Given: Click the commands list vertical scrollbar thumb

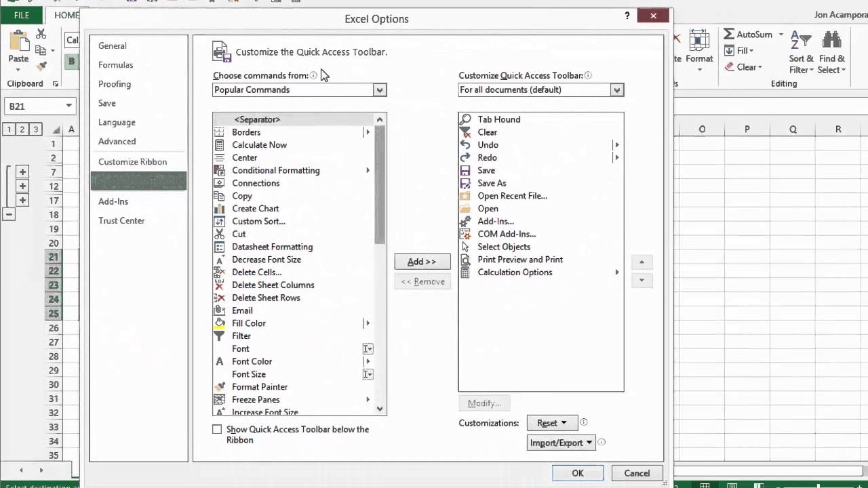Looking at the screenshot, I should pyautogui.click(x=380, y=184).
